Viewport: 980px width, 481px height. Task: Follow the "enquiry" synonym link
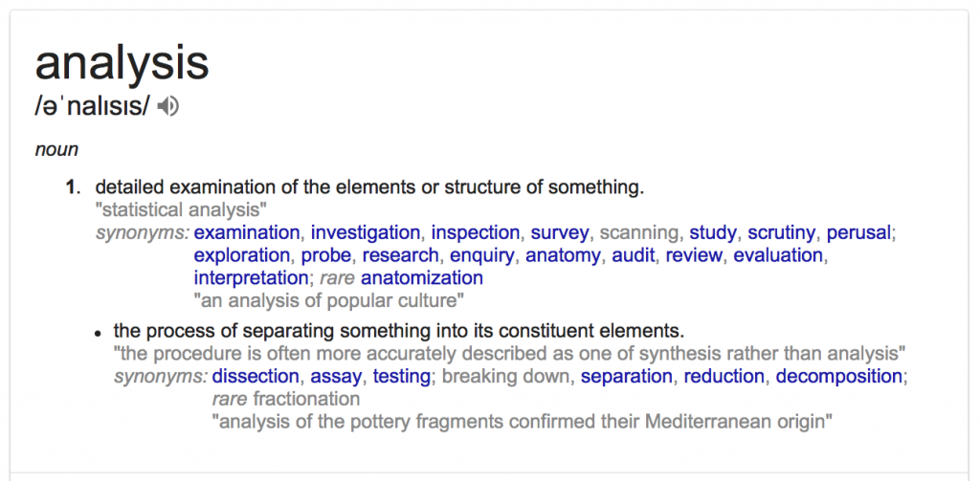tap(482, 255)
